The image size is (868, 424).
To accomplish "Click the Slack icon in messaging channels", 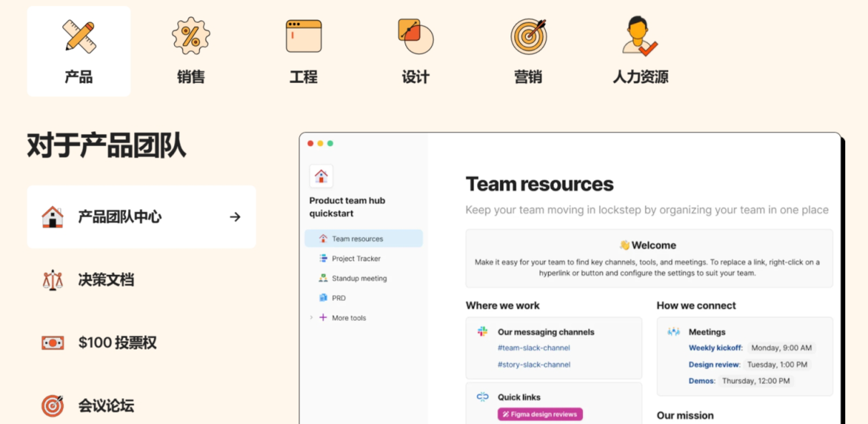I will (x=483, y=332).
